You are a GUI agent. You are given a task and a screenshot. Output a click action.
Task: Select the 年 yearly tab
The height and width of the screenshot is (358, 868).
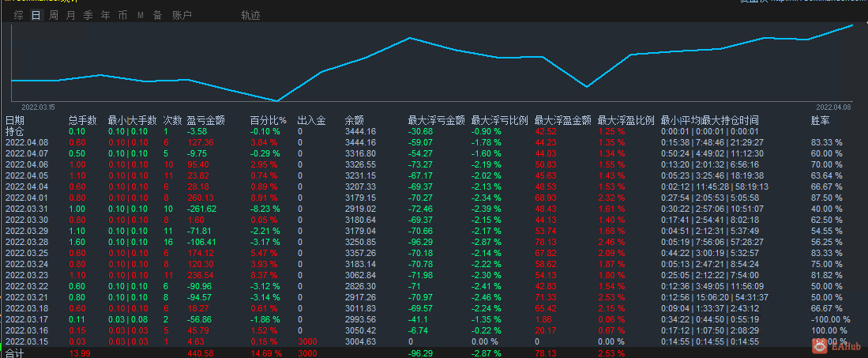click(105, 16)
